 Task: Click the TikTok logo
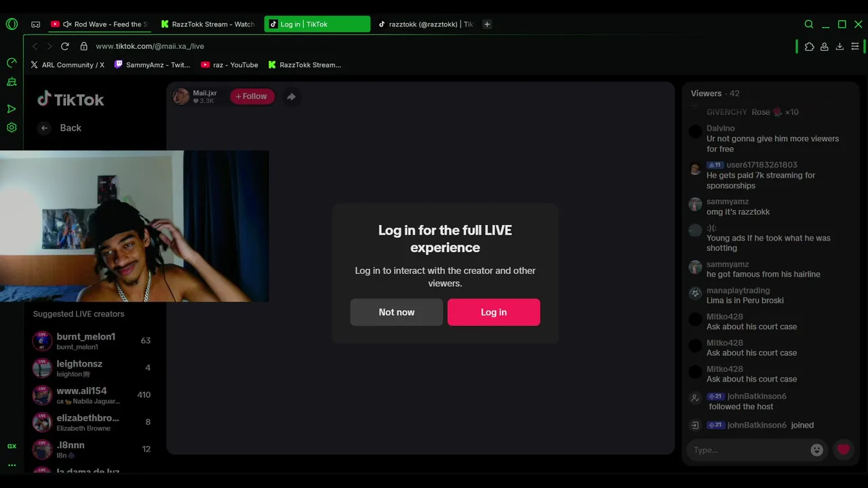pyautogui.click(x=71, y=100)
